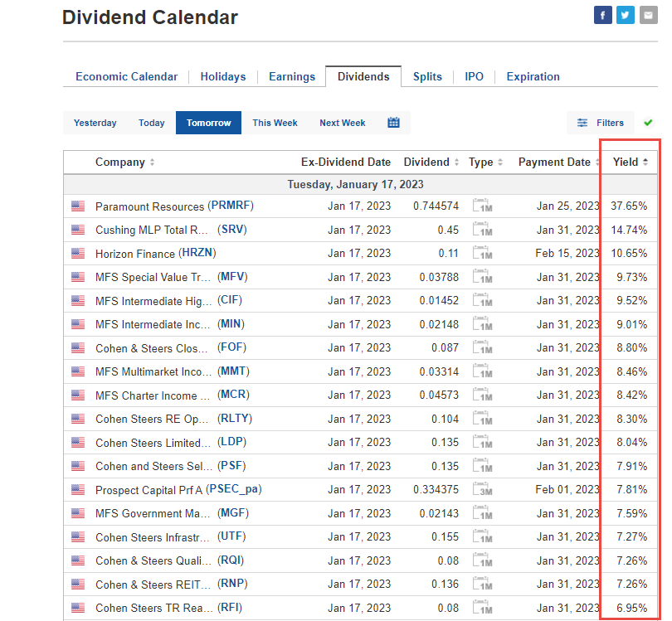This screenshot has width=672, height=621.
Task: Switch to Splits tab
Action: (427, 76)
